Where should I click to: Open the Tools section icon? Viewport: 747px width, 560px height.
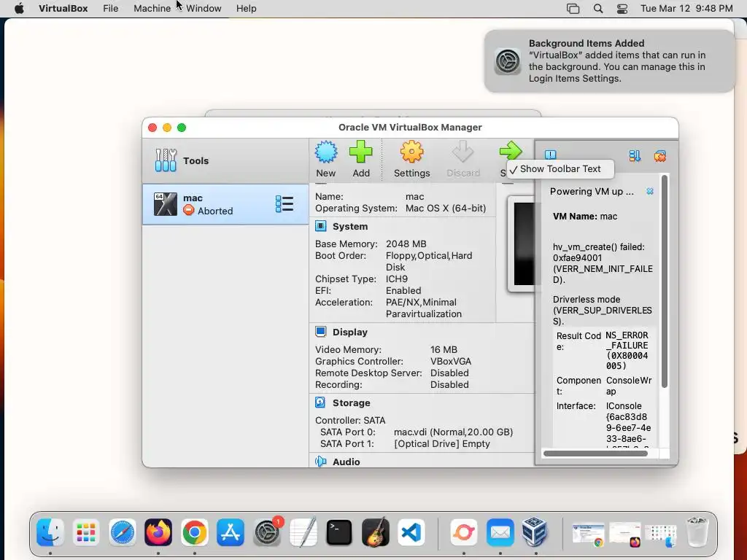click(166, 160)
